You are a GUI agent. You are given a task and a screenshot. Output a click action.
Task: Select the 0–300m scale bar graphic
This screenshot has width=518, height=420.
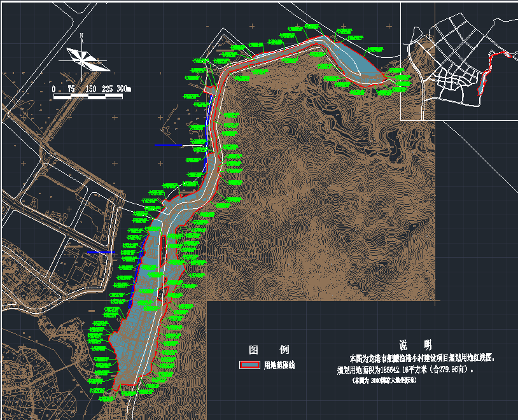tap(88, 97)
